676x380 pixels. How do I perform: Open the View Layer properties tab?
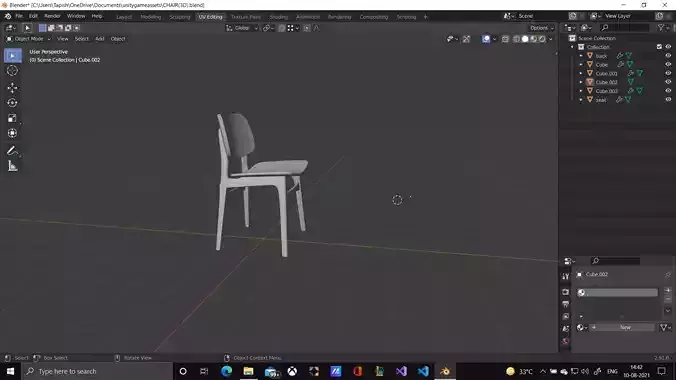tap(566, 317)
